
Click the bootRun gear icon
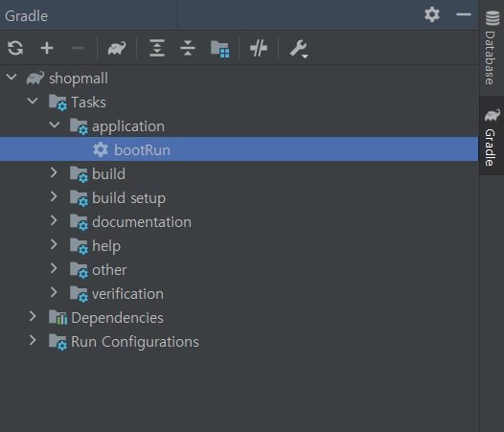coord(101,149)
